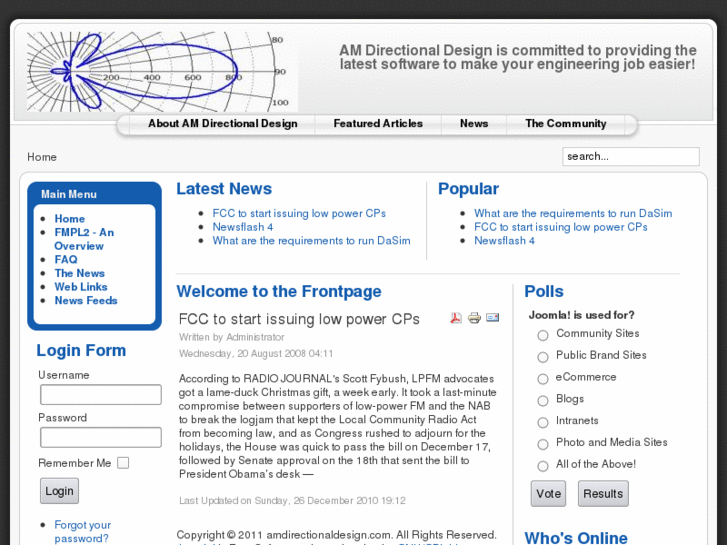Click the Joomla! is used for? poll question

581,315
